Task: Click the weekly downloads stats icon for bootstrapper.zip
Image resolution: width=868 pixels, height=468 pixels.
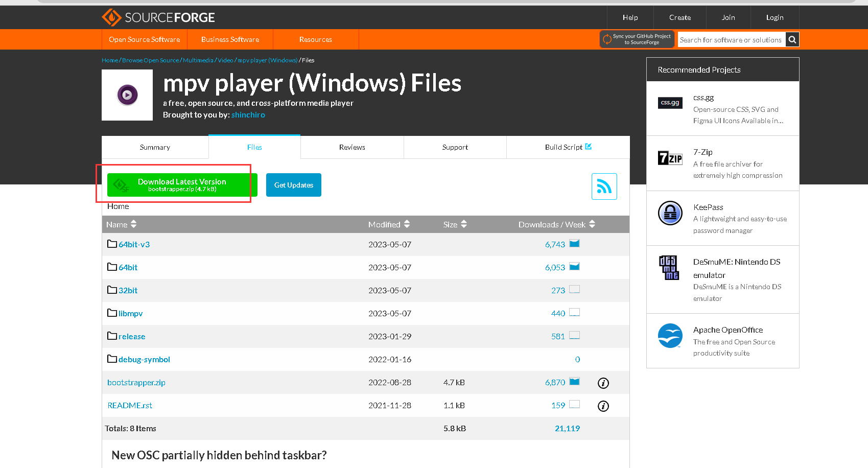Action: 574,381
